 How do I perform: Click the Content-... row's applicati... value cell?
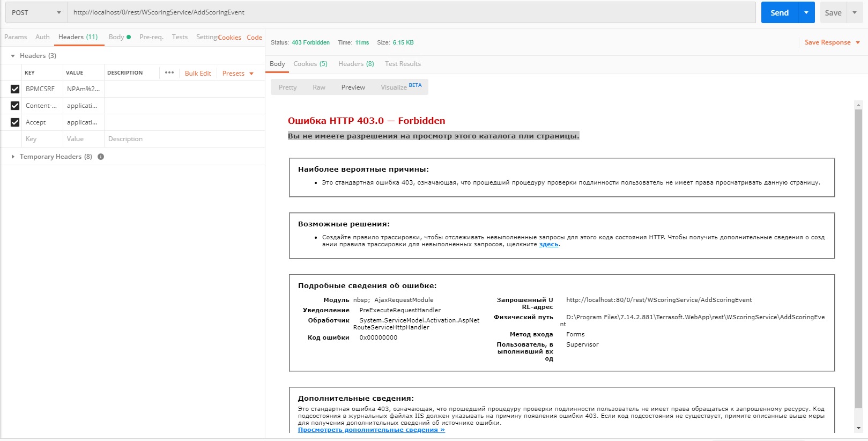[84, 106]
